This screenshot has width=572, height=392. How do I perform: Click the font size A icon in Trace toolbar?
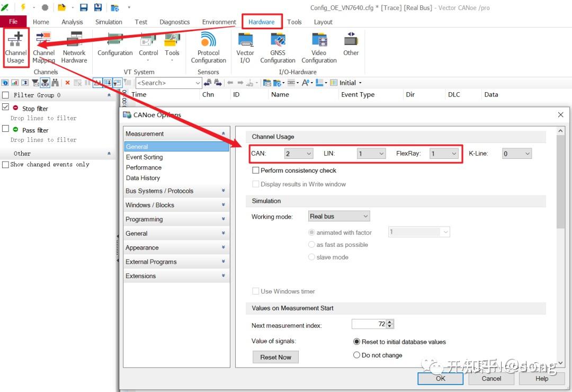click(306, 83)
